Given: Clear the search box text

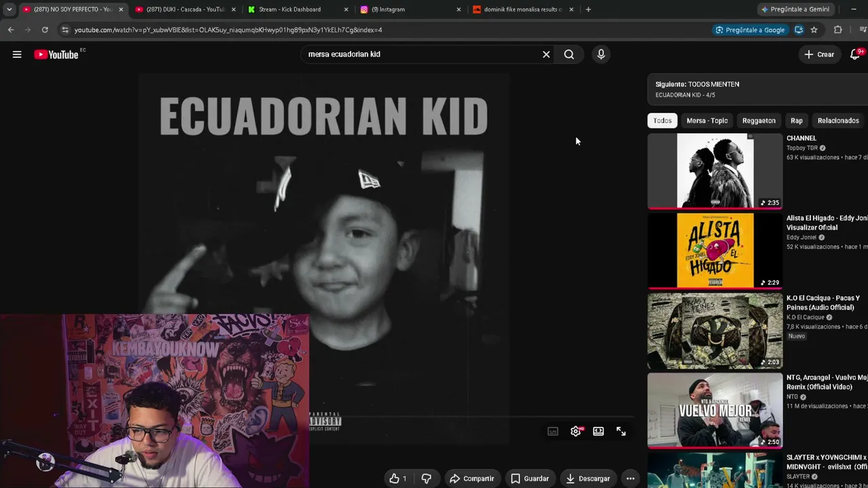Looking at the screenshot, I should coord(546,54).
